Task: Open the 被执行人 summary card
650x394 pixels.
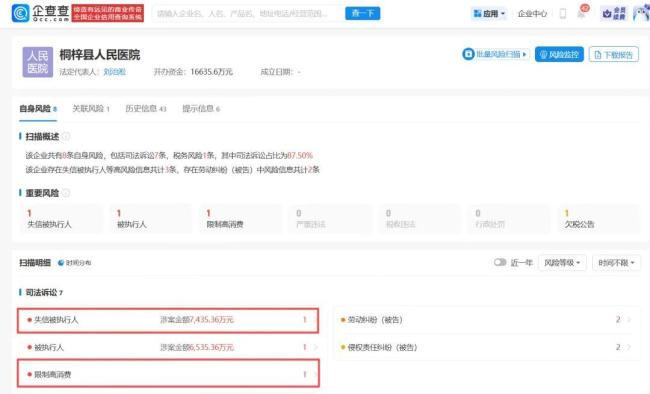Action: 150,219
